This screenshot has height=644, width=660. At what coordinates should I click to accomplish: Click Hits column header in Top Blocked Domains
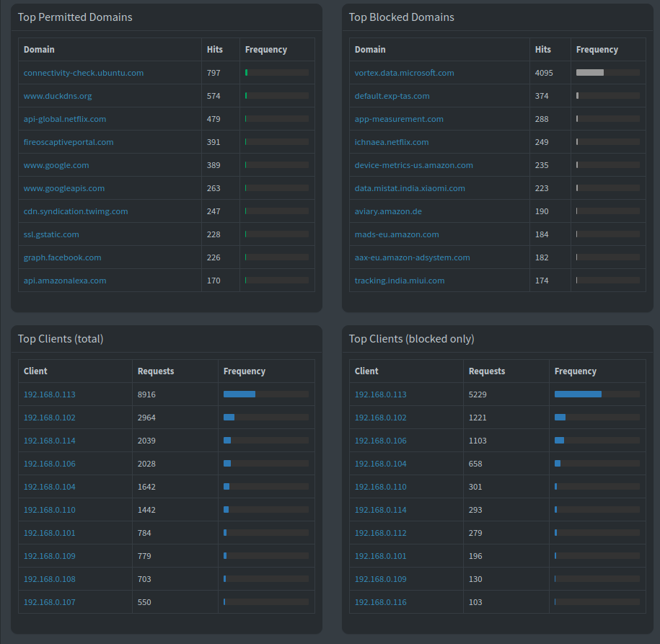542,50
